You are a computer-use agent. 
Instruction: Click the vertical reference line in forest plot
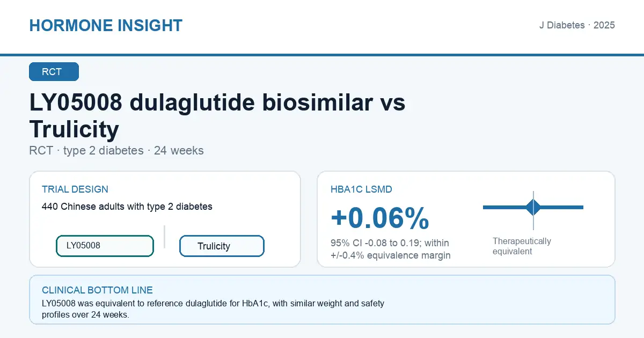[x=533, y=210]
